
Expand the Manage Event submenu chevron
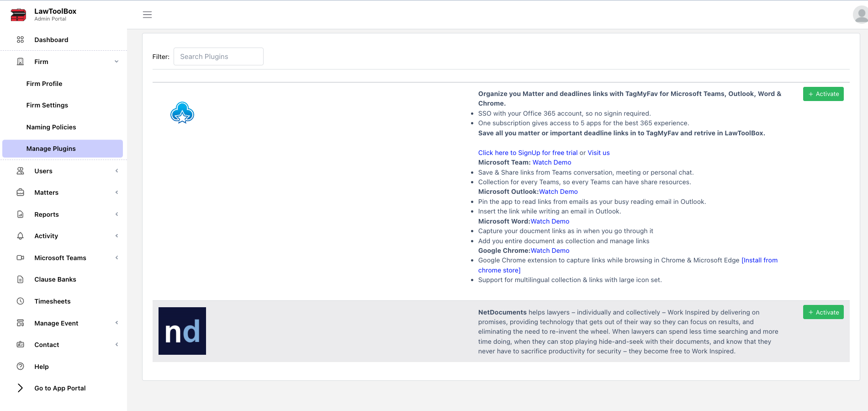point(116,323)
